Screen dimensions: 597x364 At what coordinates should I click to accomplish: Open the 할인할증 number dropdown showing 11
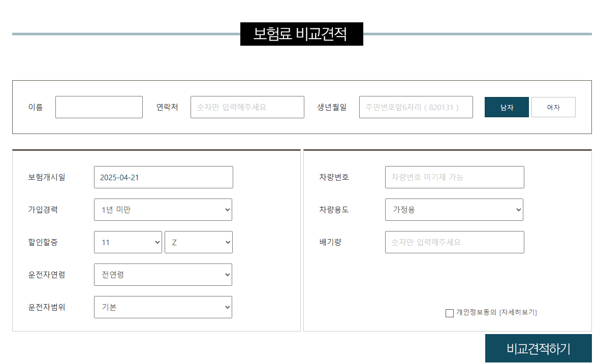point(128,242)
